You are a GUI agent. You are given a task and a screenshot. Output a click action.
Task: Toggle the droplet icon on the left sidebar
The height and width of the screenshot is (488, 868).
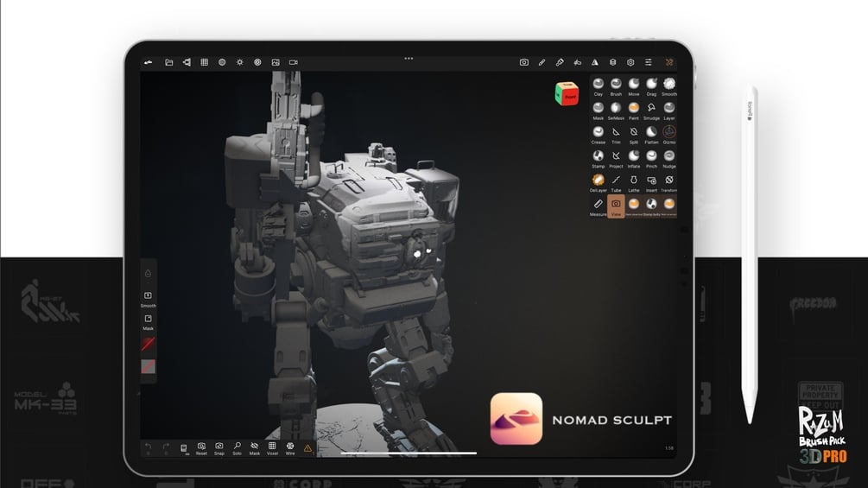pos(148,273)
